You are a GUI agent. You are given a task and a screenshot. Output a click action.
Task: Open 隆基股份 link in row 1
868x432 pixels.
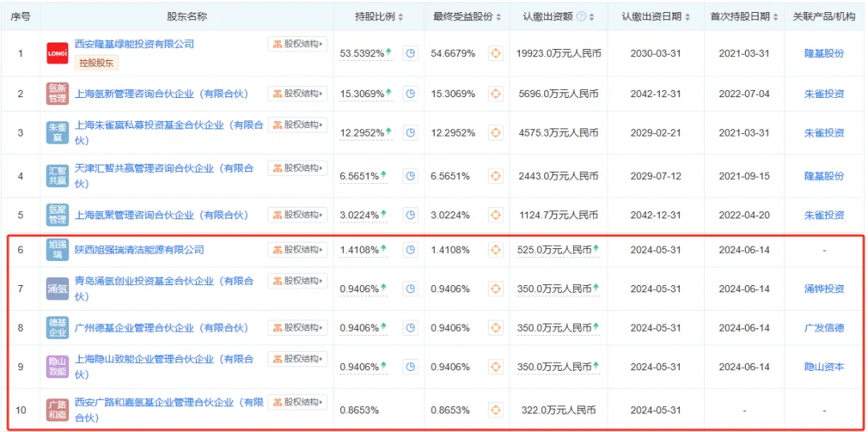825,54
